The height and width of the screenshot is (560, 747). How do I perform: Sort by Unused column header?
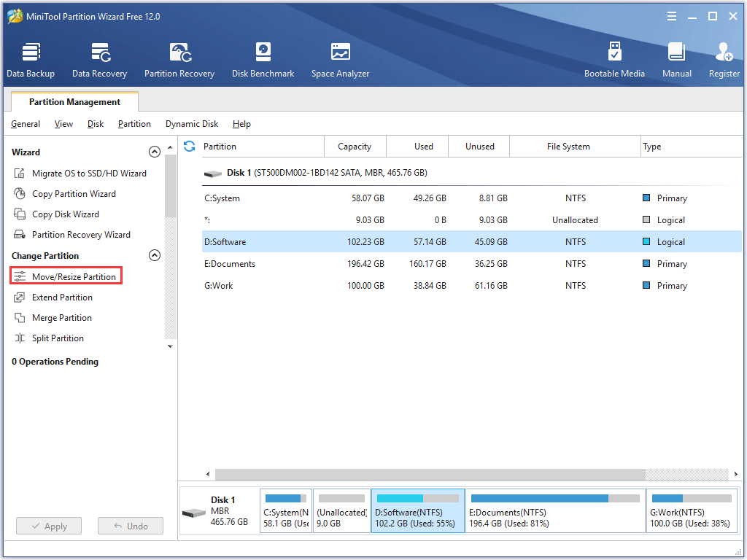pyautogui.click(x=479, y=146)
